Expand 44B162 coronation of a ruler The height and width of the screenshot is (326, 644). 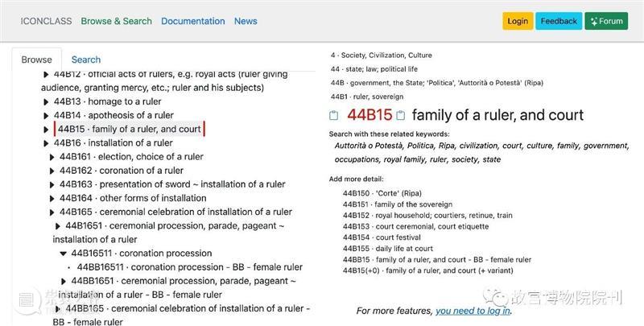52,171
